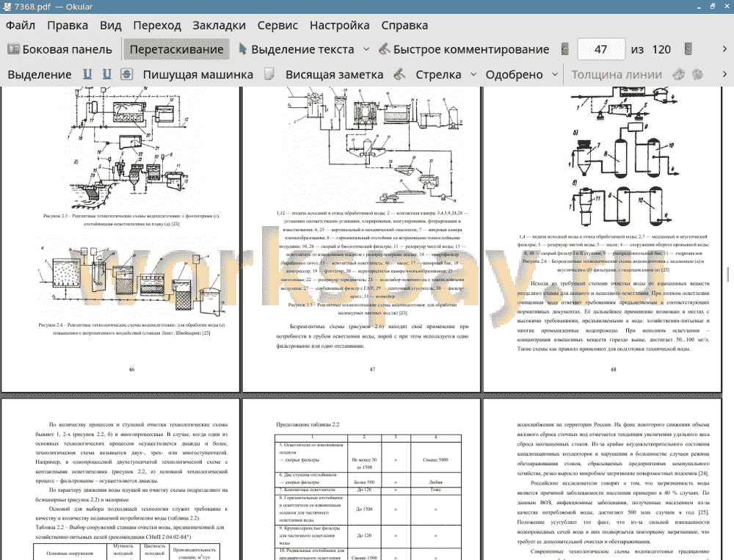Open the Справка menu
The image size is (734, 560).
pyautogui.click(x=404, y=25)
